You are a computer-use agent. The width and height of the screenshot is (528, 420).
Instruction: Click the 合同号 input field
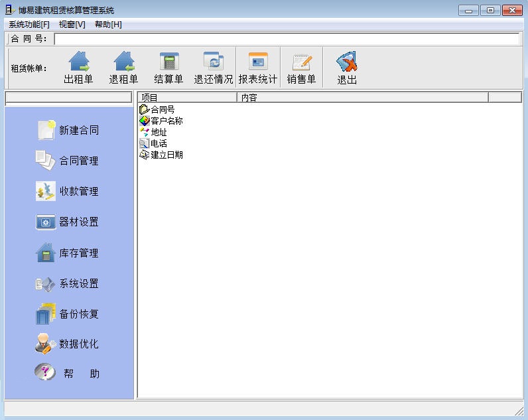click(x=287, y=38)
